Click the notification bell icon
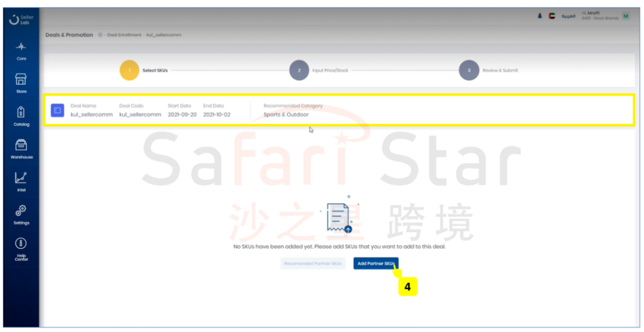The image size is (644, 332). 540,16
